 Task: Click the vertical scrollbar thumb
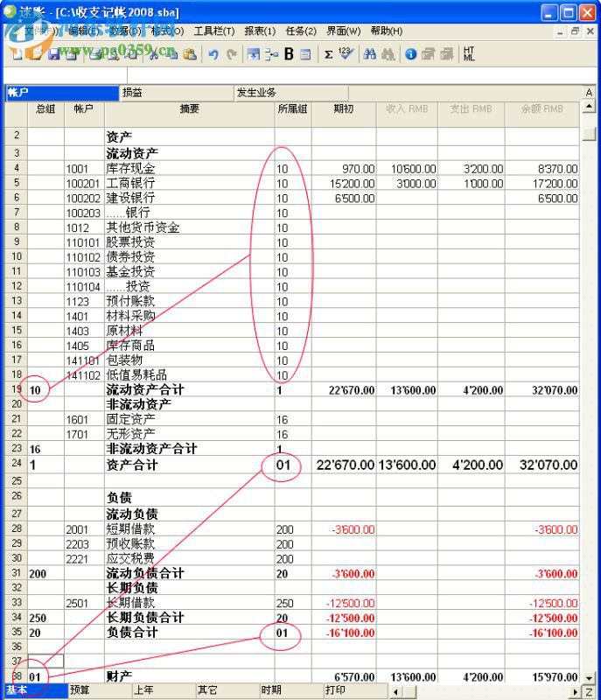click(589, 133)
